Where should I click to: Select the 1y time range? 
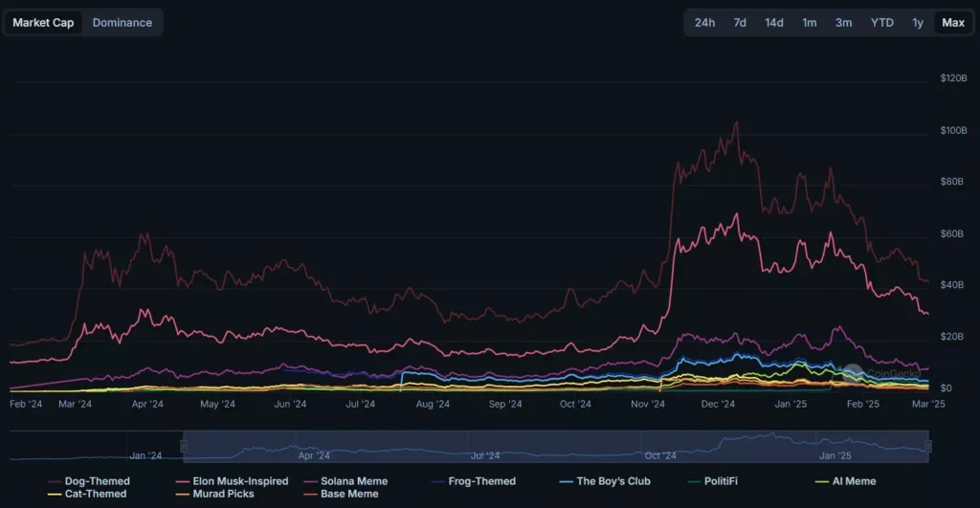(x=918, y=23)
